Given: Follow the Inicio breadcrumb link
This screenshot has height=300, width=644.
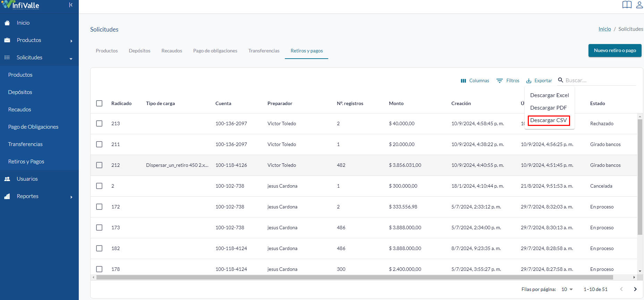Looking at the screenshot, I should [604, 29].
